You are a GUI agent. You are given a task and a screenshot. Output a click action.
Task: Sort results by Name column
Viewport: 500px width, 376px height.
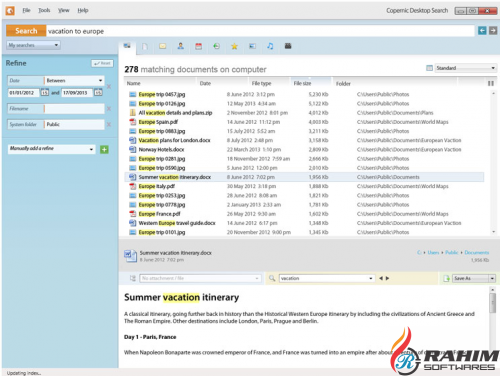click(133, 83)
